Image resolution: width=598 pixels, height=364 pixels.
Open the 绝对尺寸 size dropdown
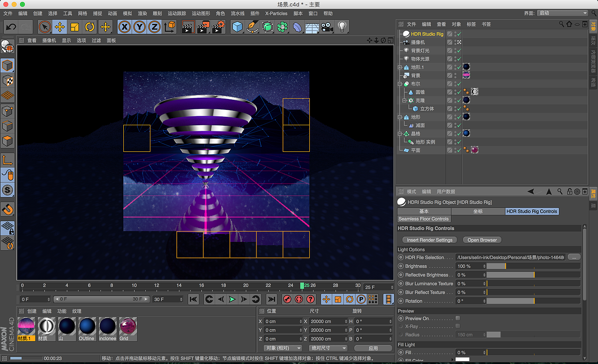pos(327,348)
